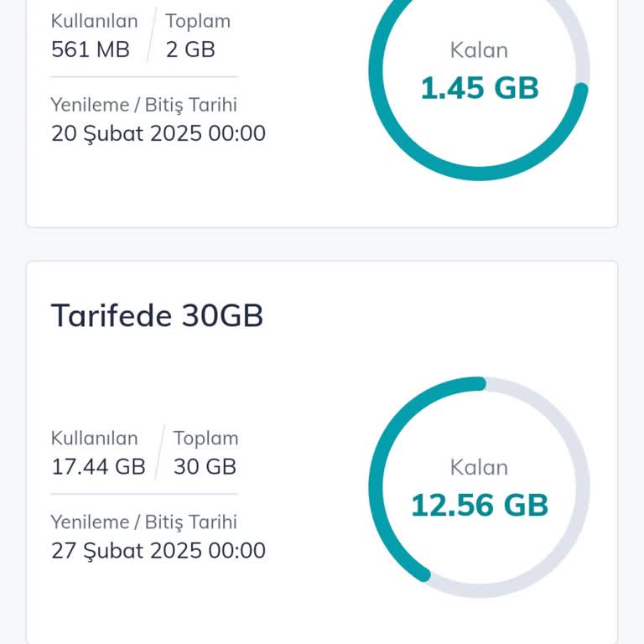Select Yenileme / Bitiş Tarihi label above 20 Şubat

[143, 105]
